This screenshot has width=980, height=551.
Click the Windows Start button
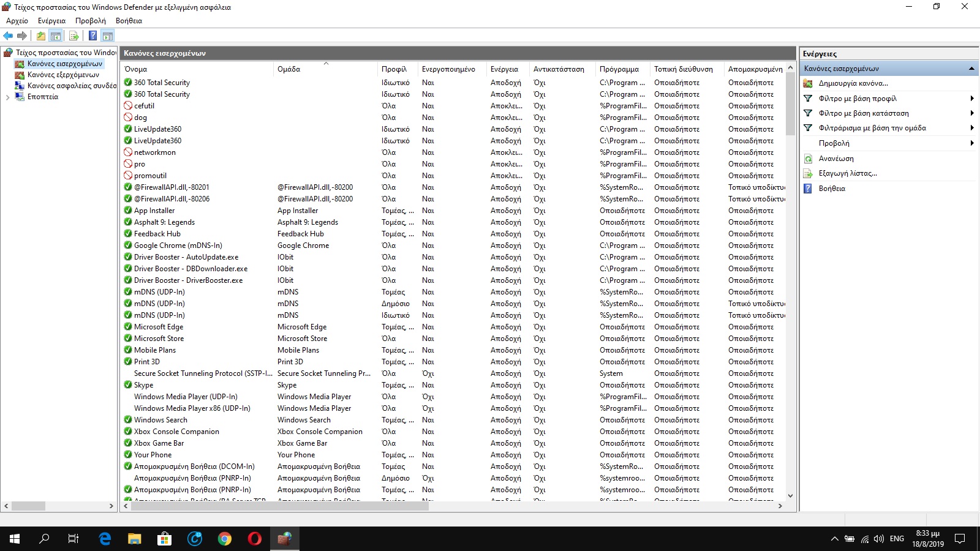15,539
